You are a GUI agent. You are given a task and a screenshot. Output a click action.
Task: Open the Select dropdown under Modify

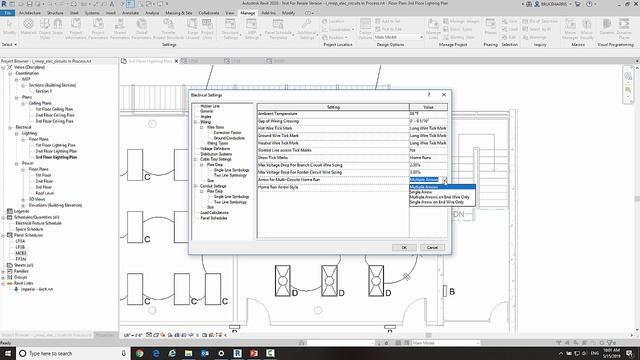9,44
